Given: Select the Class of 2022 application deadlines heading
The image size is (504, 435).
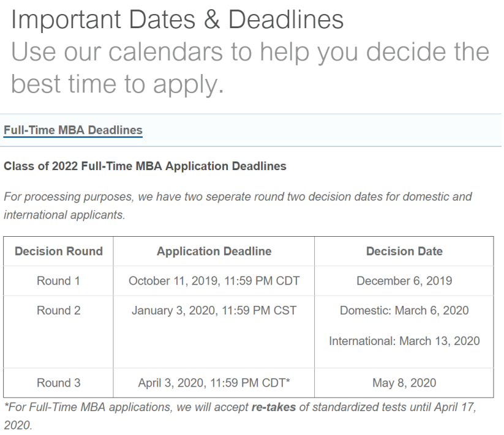Looking at the screenshot, I should [x=145, y=166].
